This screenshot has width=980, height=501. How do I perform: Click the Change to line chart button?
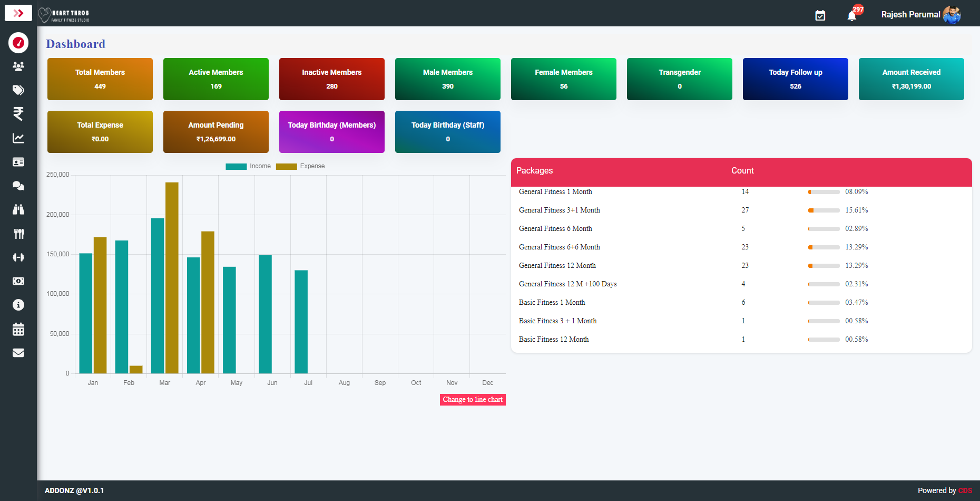[473, 400]
